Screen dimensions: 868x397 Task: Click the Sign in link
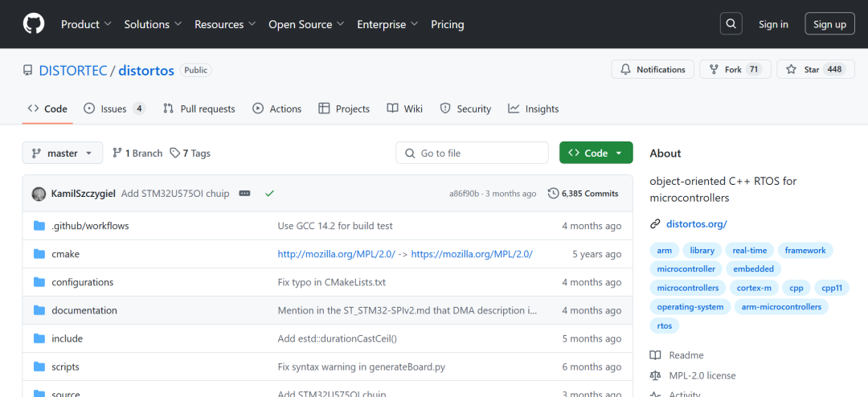coord(773,24)
